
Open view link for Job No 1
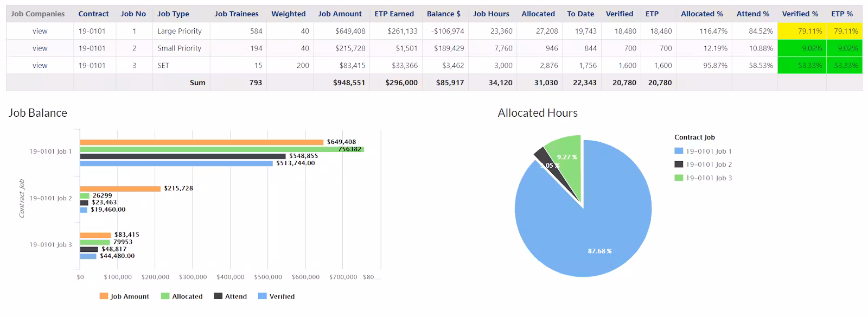pos(40,31)
